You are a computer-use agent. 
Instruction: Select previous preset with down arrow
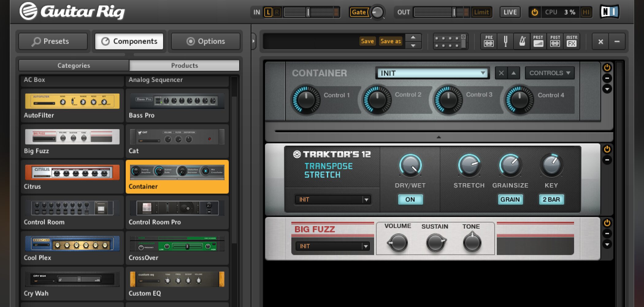(413, 45)
